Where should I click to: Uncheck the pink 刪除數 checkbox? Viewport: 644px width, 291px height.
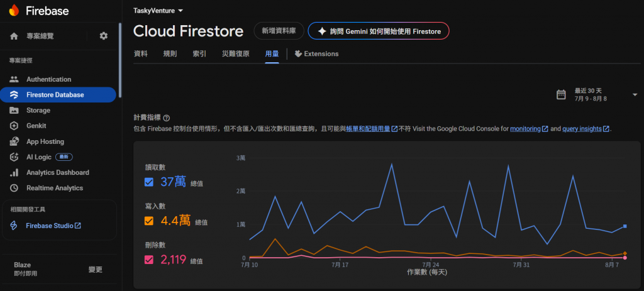tap(148, 260)
